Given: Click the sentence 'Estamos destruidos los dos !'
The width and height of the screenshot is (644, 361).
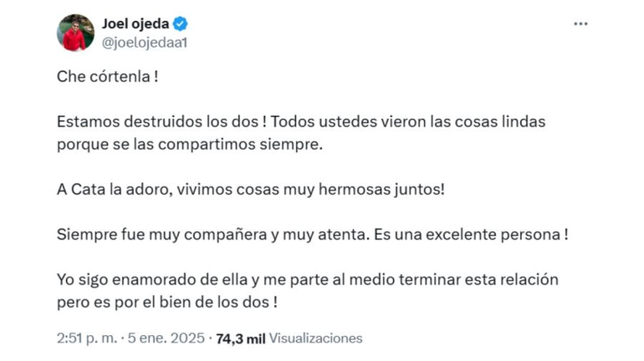Looking at the screenshot, I should pyautogui.click(x=161, y=121).
